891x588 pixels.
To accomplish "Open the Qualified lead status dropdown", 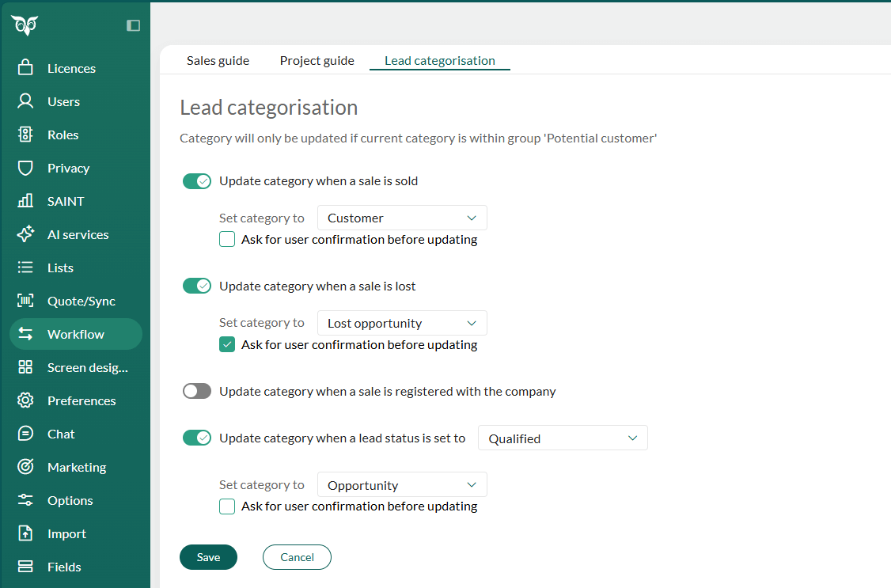I will point(563,438).
